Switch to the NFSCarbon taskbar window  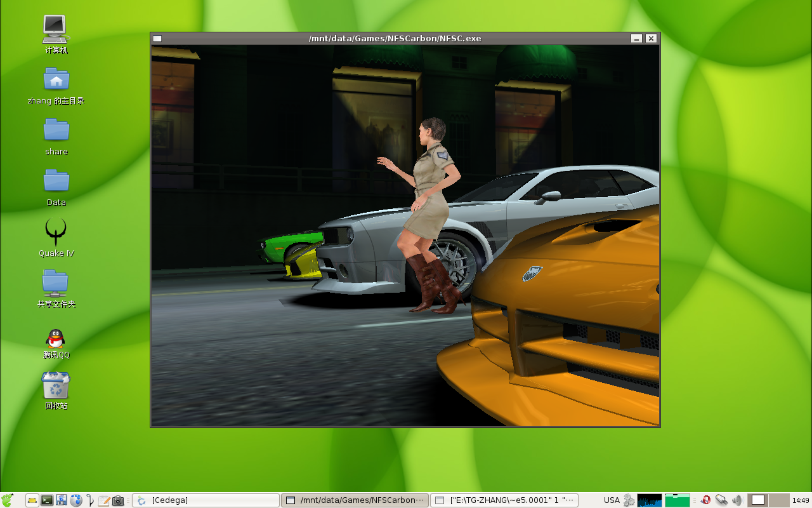click(x=355, y=500)
